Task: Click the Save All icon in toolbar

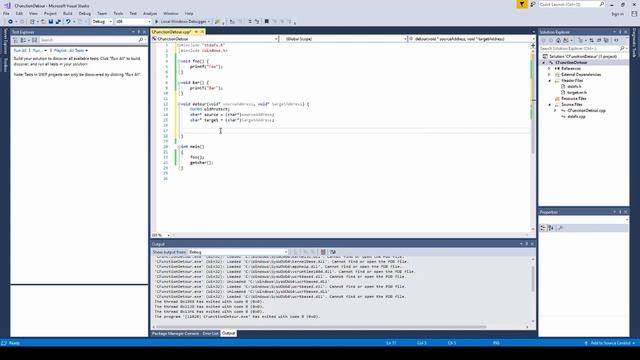Action: pyautogui.click(x=58, y=21)
